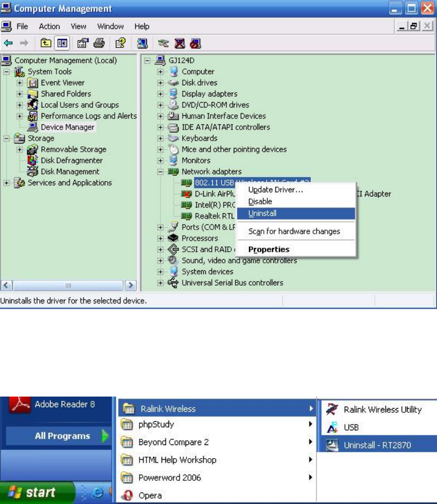Viewport: 437px width, 504px height.
Task: Click All Programs in Start menu
Action: click(x=59, y=436)
